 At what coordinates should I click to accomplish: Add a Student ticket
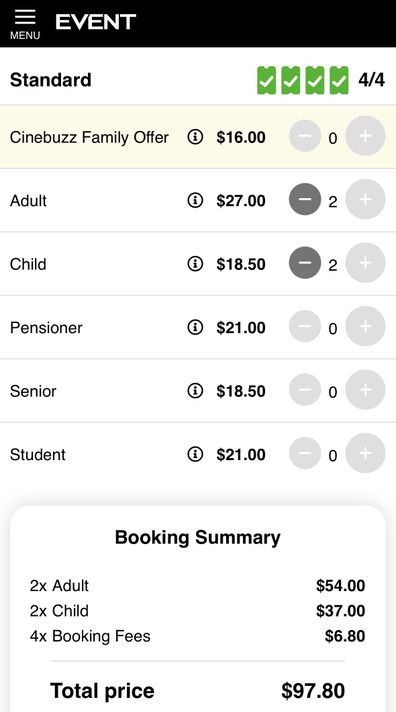[x=366, y=453]
